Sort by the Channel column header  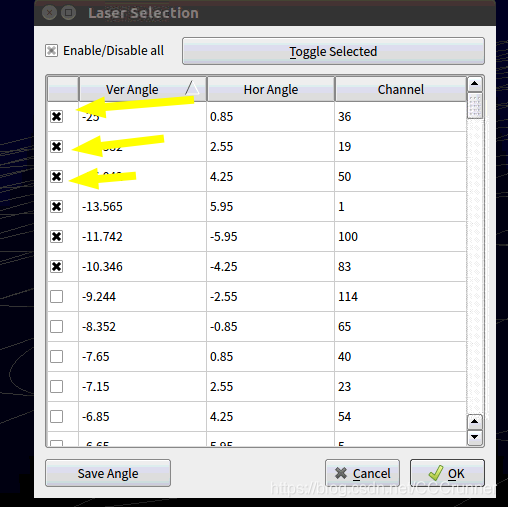click(401, 89)
